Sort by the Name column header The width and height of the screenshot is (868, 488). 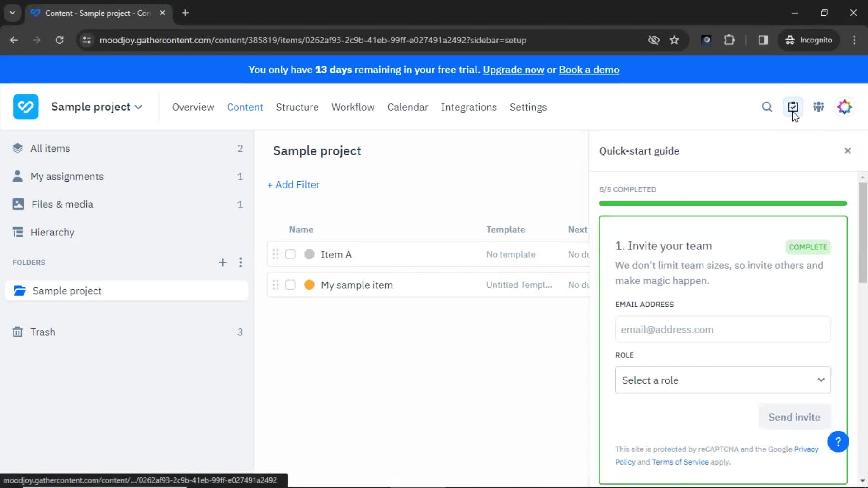tap(301, 230)
